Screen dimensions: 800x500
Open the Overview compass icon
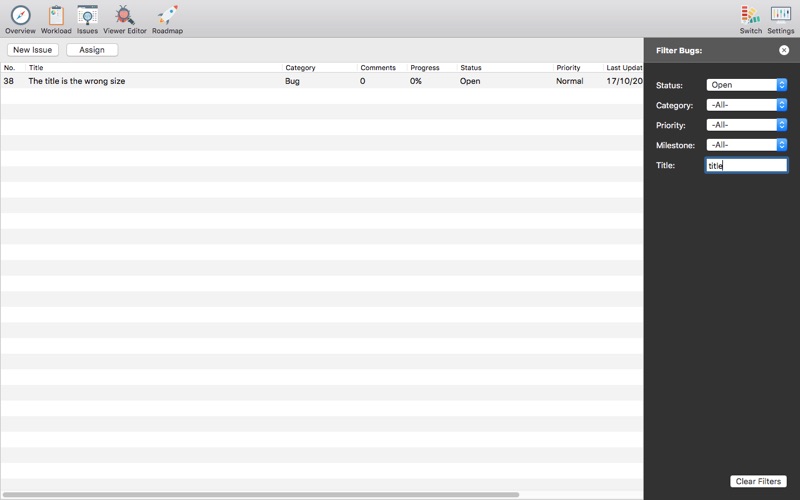click(20, 15)
